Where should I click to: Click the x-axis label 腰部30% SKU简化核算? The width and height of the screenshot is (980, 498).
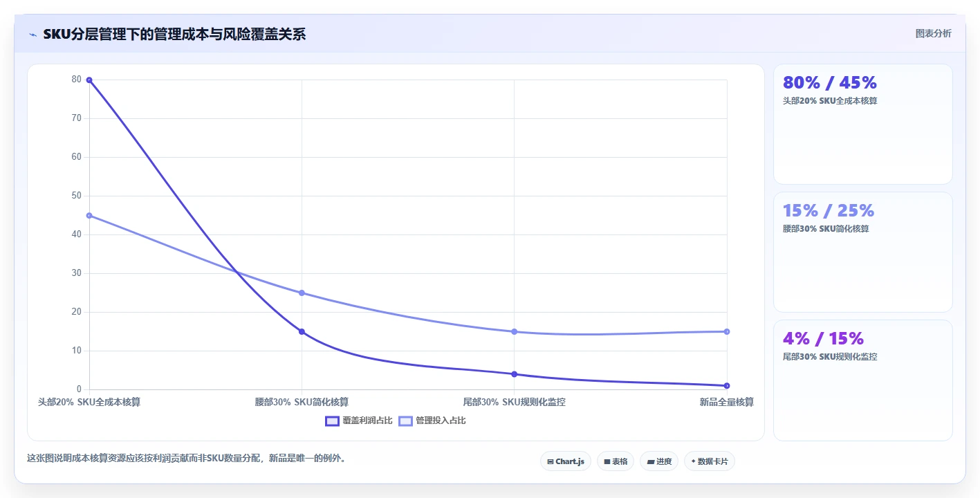click(x=302, y=402)
